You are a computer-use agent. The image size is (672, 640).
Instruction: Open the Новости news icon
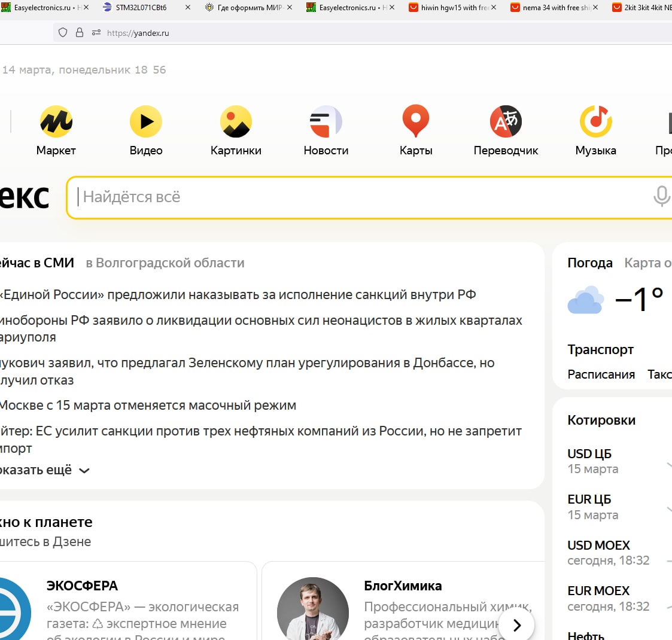pos(326,121)
